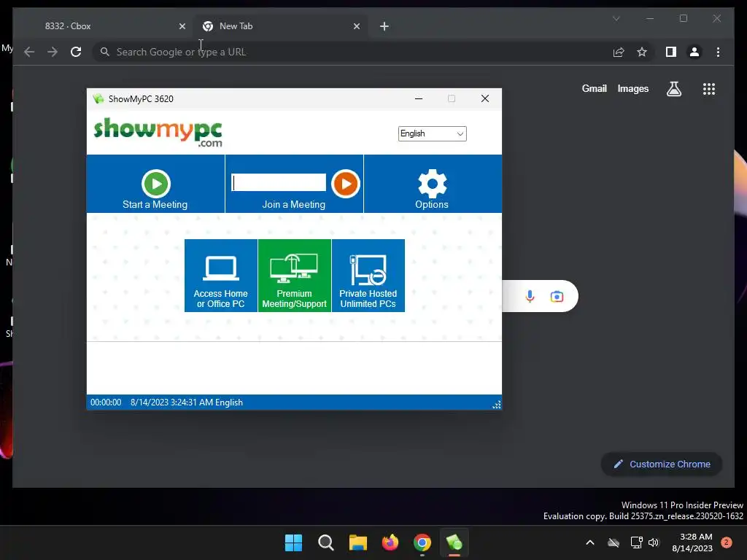Close the 8332 · Cbox tab
This screenshot has width=747, height=560.
182,26
